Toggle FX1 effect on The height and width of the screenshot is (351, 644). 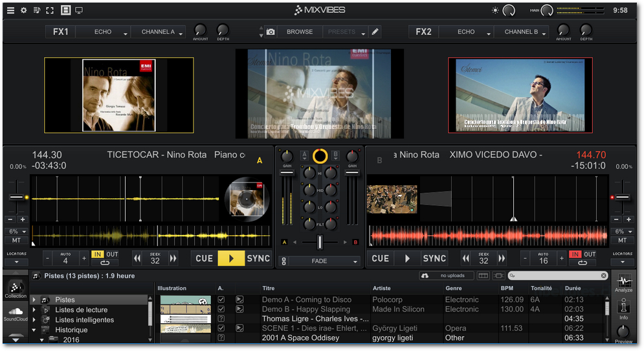[61, 32]
